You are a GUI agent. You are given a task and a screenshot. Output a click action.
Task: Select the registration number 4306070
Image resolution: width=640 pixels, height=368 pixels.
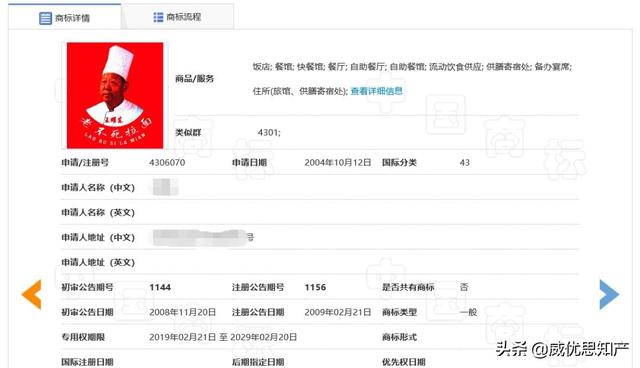tap(167, 162)
